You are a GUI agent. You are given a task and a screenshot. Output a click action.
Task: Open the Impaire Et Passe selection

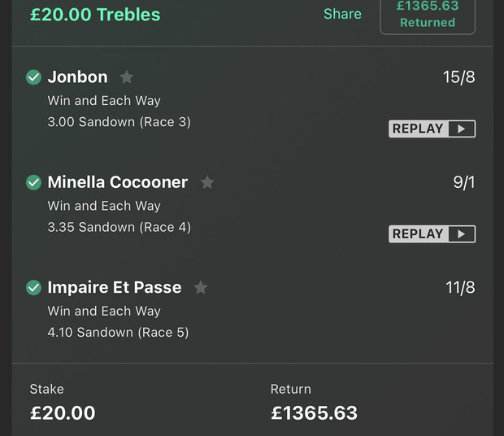[114, 287]
